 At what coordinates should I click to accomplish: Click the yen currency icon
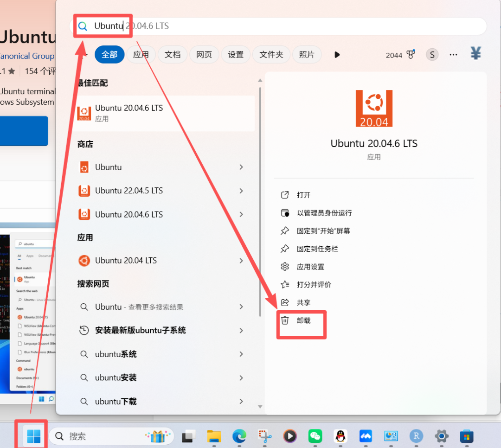[476, 53]
